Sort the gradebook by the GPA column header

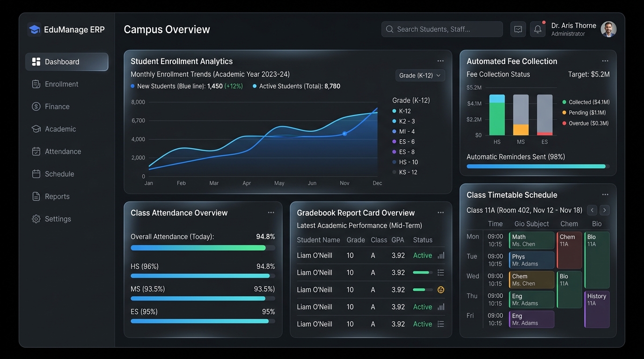[x=398, y=240]
